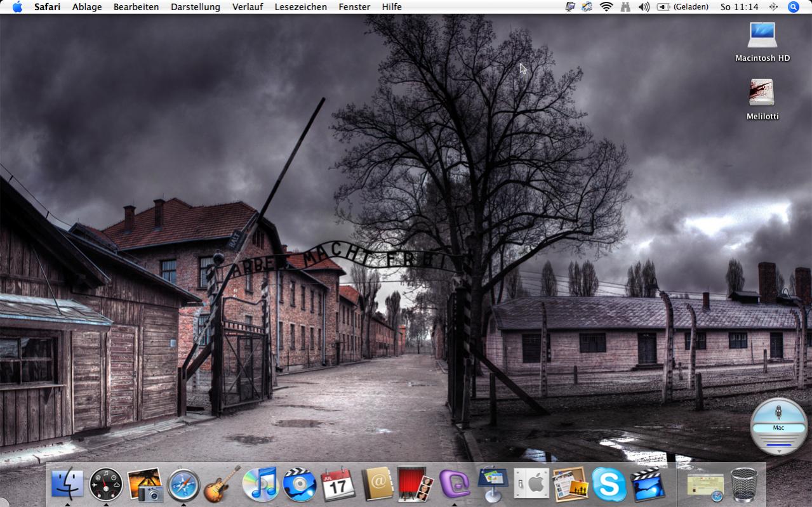Open iPhoto in the Dock
The width and height of the screenshot is (812, 507).
[145, 485]
